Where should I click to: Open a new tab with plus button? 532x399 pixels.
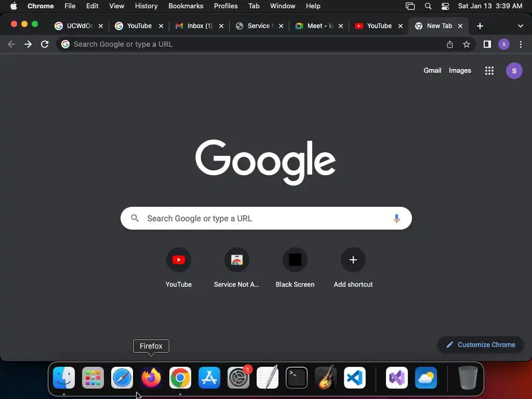coord(480,26)
